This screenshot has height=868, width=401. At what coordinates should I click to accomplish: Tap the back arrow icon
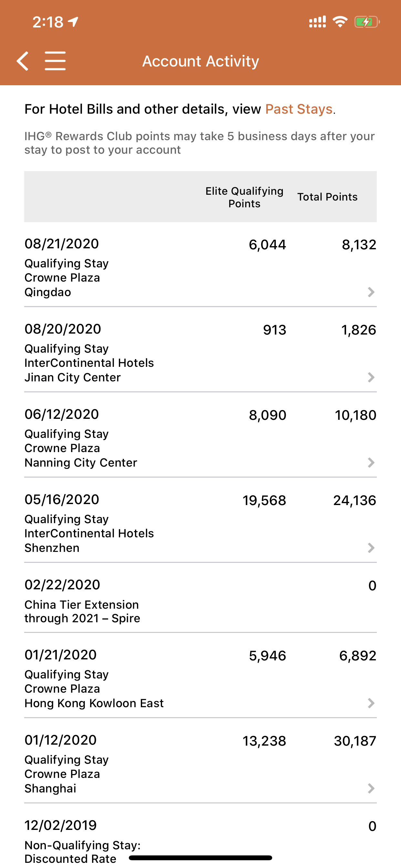[x=23, y=61]
